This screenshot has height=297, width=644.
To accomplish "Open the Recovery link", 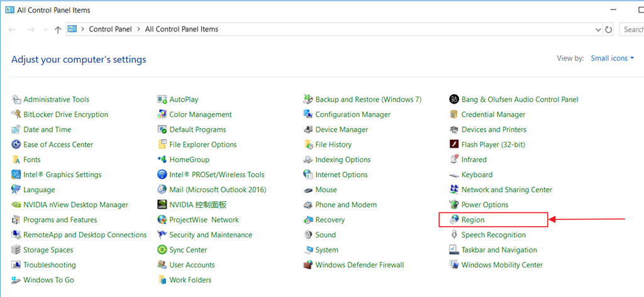I will click(330, 220).
